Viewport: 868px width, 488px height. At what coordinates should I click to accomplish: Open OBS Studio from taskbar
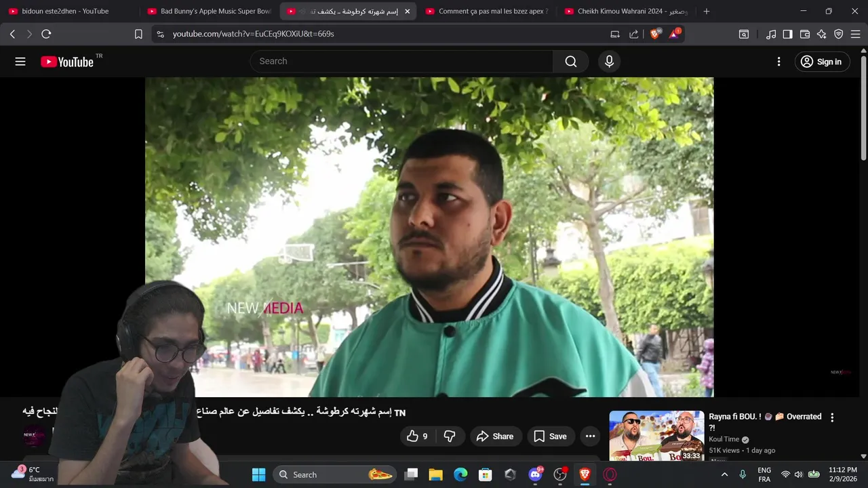(x=560, y=474)
